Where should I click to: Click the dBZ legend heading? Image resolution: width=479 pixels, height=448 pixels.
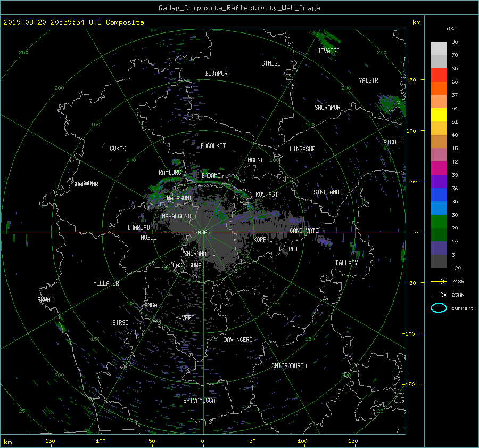(451, 28)
